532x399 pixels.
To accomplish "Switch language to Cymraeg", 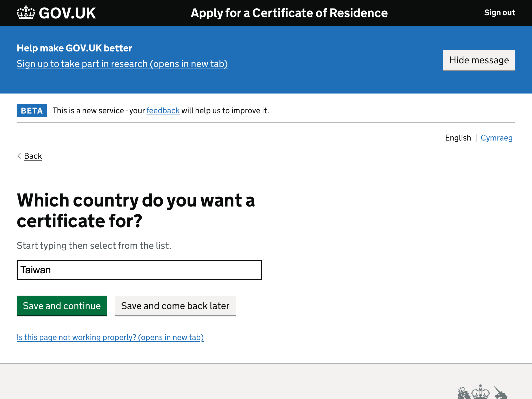I will pyautogui.click(x=497, y=138).
